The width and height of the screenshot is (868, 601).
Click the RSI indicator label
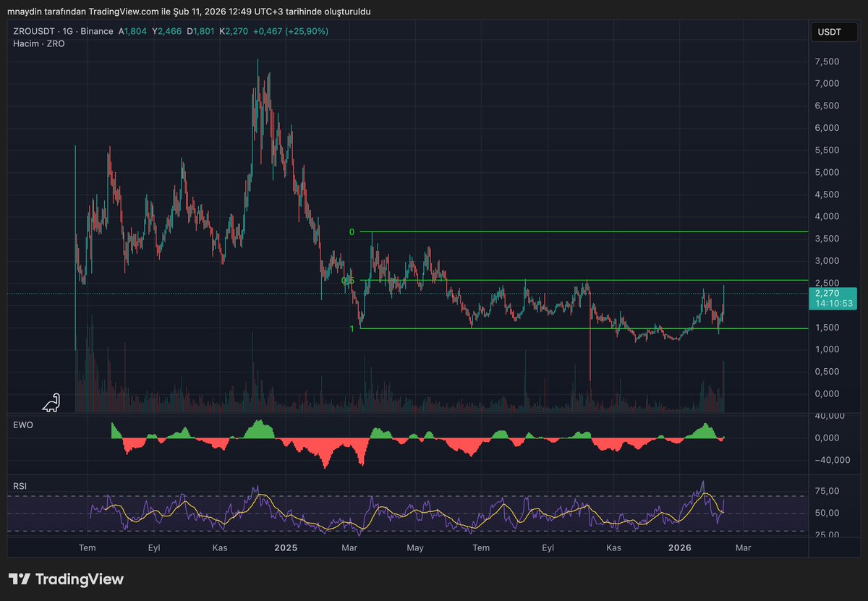[20, 486]
